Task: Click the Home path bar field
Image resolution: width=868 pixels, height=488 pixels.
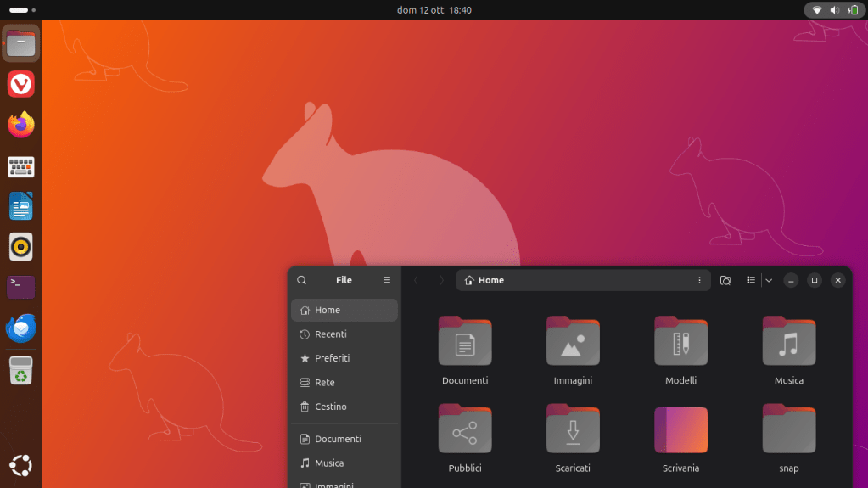Action: click(577, 280)
